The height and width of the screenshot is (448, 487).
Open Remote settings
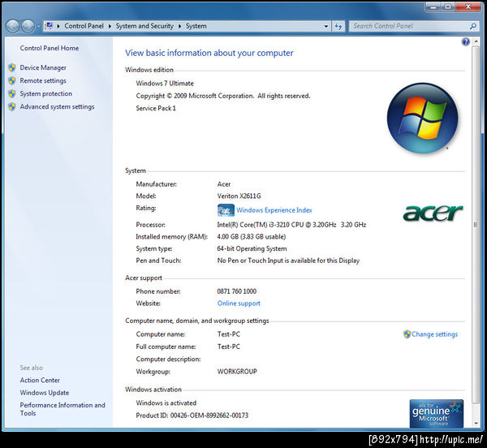tap(43, 80)
